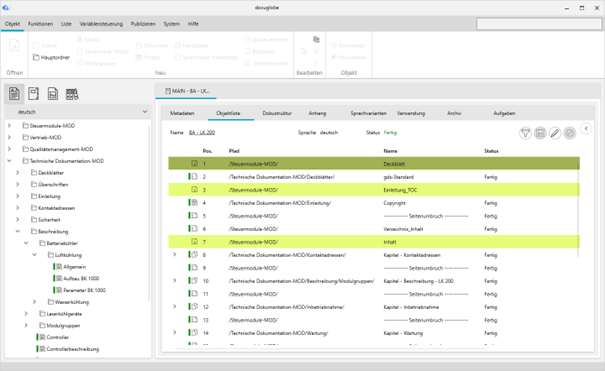Select the Einleitung_TOC row
Image resolution: width=605 pixels, height=371 pixels.
pos(374,190)
